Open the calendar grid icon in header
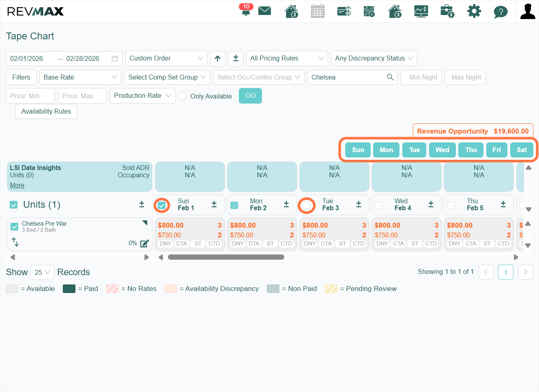Image resolution: width=539 pixels, height=392 pixels. coord(318,11)
